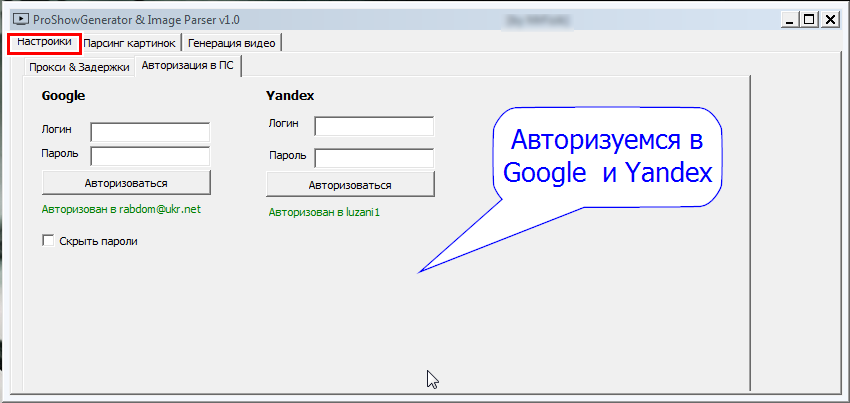The width and height of the screenshot is (850, 403).
Task: Minimize the ProShowGenerator window
Action: [x=790, y=20]
